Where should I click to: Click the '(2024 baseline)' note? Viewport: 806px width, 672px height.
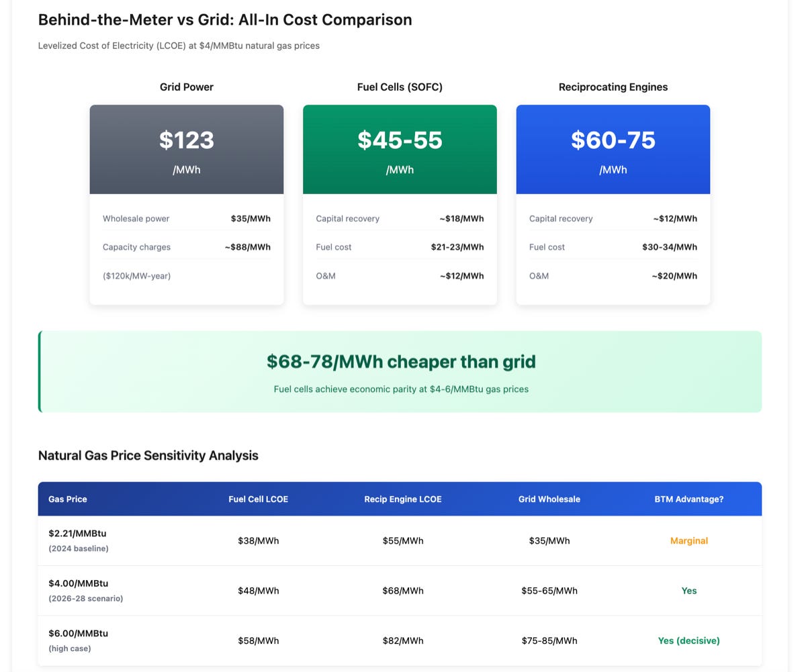click(79, 548)
